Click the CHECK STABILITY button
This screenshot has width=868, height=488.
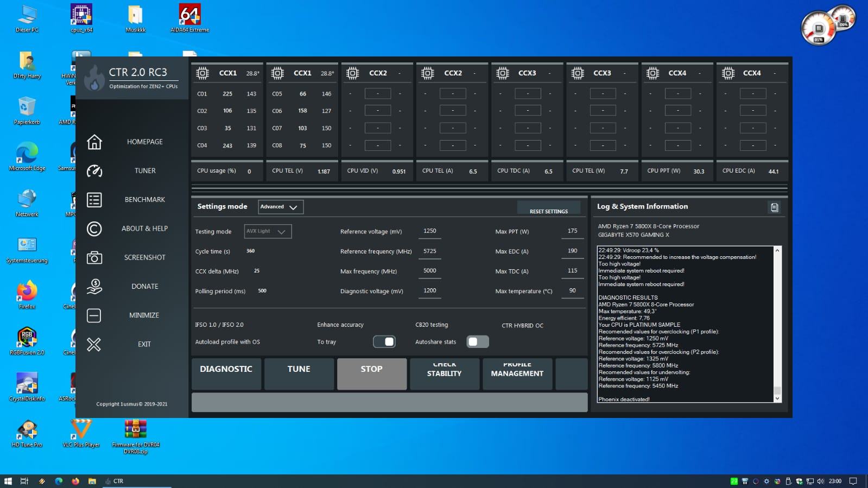445,373
